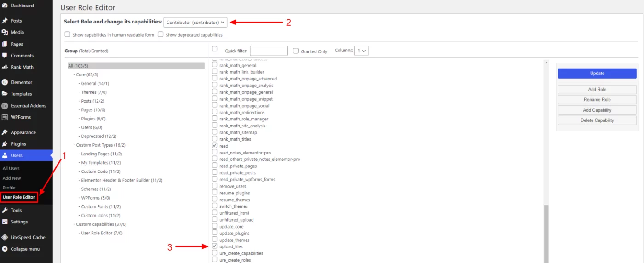Focus the Quick filter text field

(x=269, y=51)
